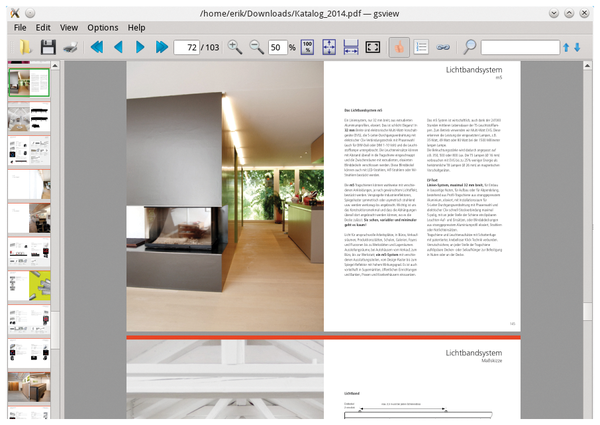The height and width of the screenshot is (425, 600).
Task: Open the Edit menu
Action: [x=43, y=28]
